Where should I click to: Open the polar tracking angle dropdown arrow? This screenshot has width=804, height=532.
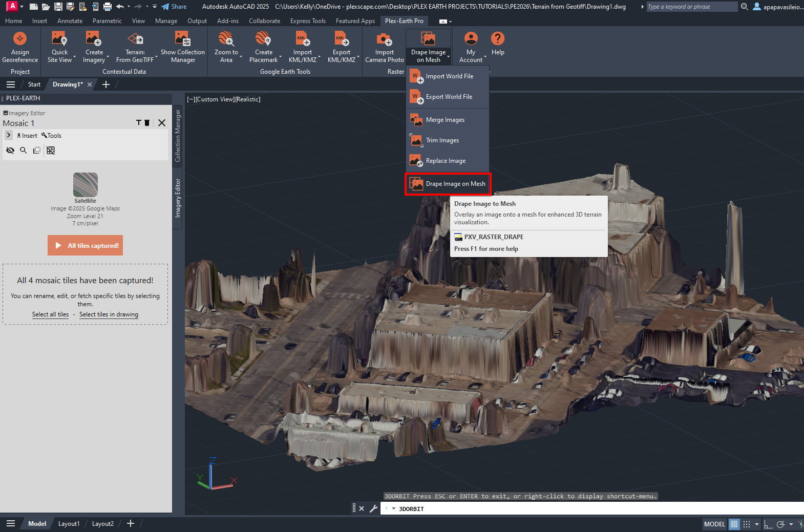(x=791, y=524)
